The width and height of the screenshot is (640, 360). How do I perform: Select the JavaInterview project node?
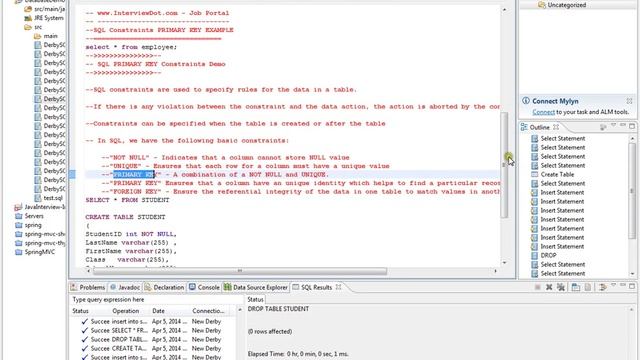click(40, 207)
